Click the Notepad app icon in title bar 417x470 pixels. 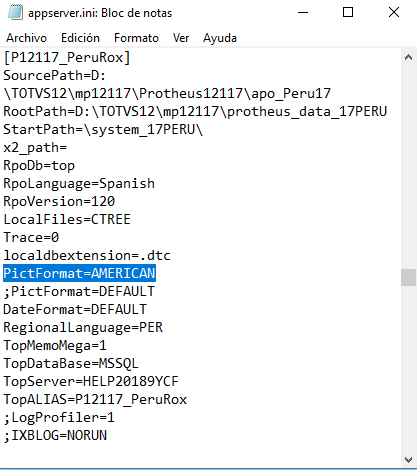click(15, 13)
